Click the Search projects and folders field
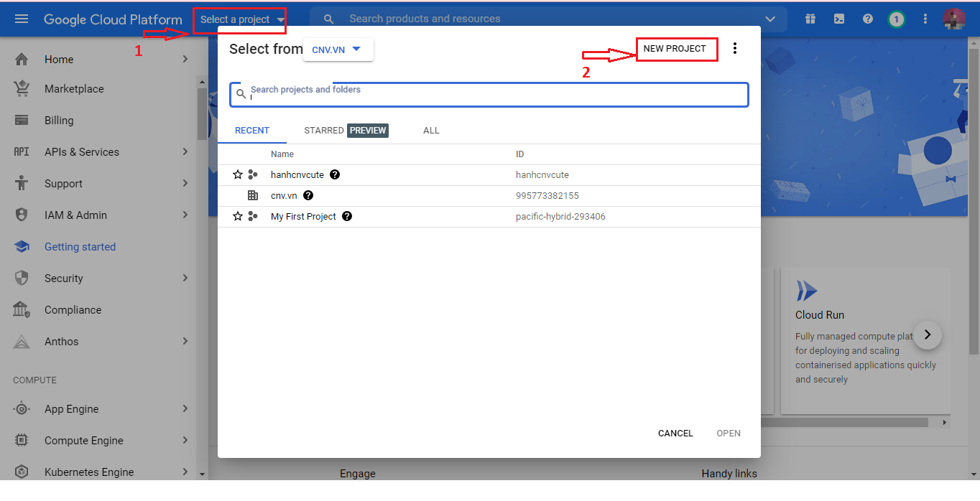980x501 pixels. point(489,95)
